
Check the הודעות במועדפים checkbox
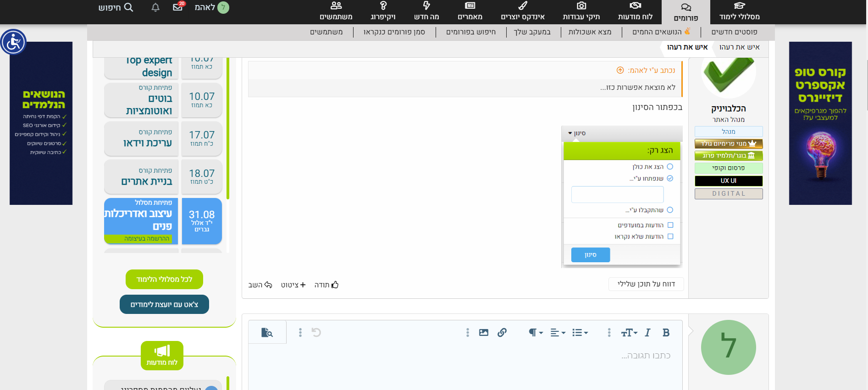(x=670, y=225)
